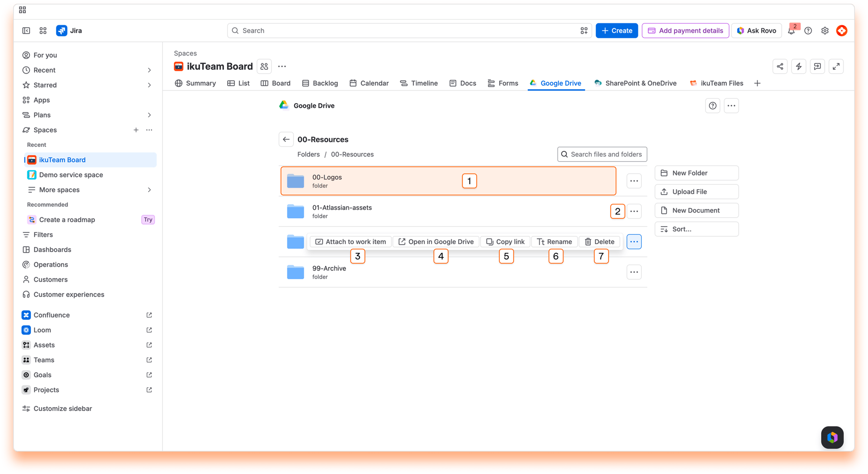Switch to the Calendar tab
868x474 pixels.
click(x=369, y=83)
